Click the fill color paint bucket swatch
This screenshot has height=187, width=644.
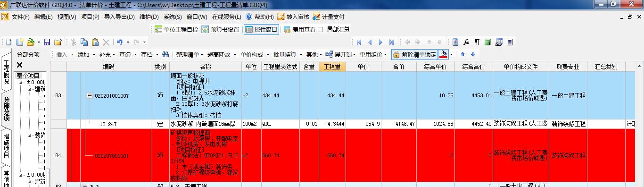(443, 54)
